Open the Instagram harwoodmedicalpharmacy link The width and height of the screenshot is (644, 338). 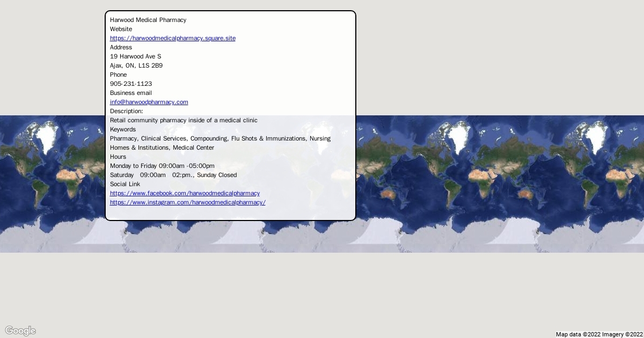187,202
